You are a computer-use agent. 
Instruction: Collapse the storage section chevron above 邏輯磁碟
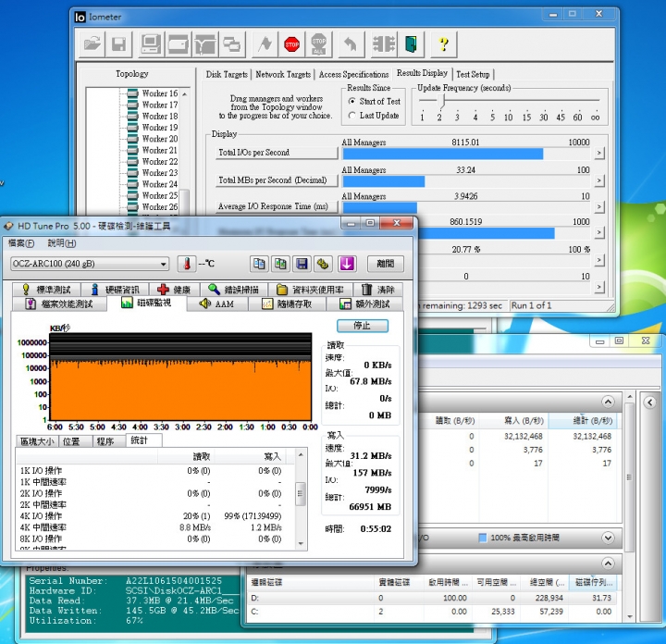click(x=608, y=563)
